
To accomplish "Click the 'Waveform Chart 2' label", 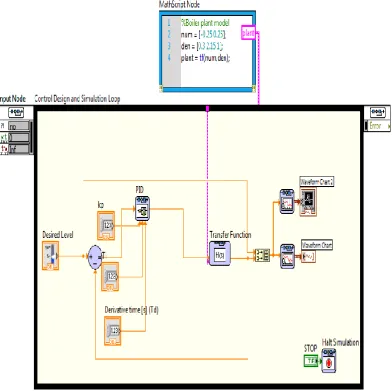I will [317, 182].
